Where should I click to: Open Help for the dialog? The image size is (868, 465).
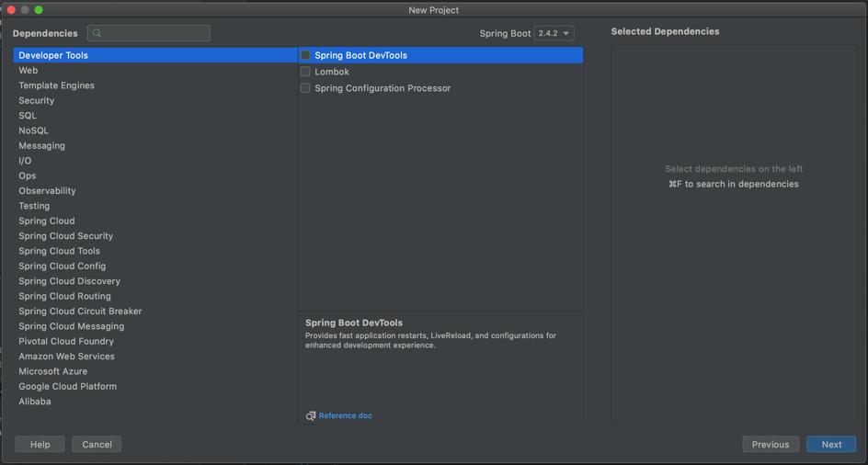(40, 445)
